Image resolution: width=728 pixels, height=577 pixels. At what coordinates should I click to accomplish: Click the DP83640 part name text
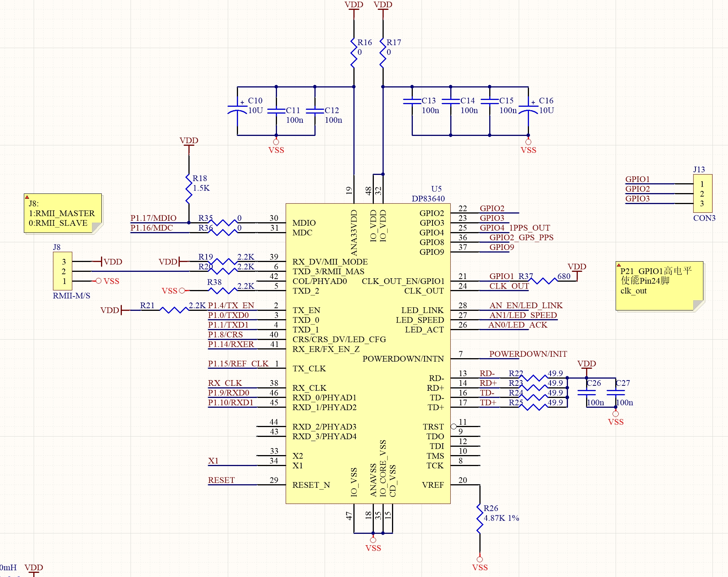(428, 199)
